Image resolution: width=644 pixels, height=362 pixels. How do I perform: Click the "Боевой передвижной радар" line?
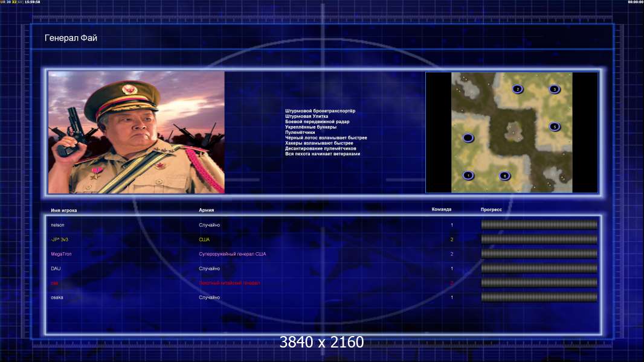pyautogui.click(x=317, y=121)
